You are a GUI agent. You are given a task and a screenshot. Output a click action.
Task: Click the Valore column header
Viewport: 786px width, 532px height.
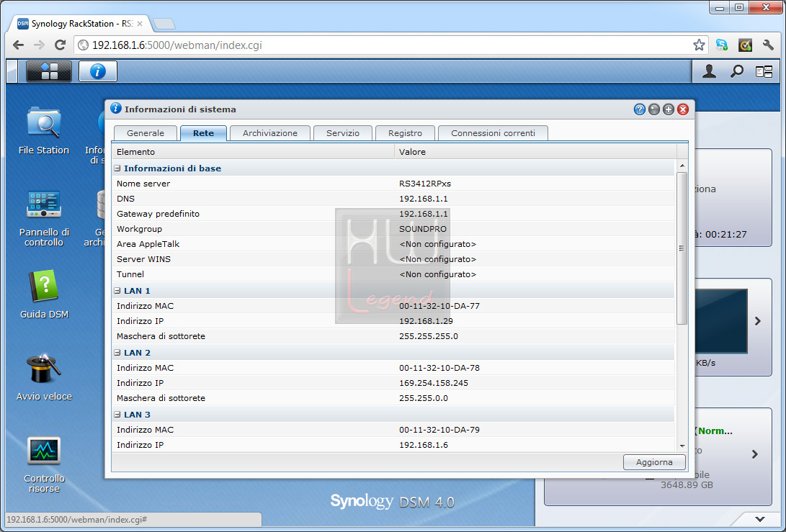[535, 152]
